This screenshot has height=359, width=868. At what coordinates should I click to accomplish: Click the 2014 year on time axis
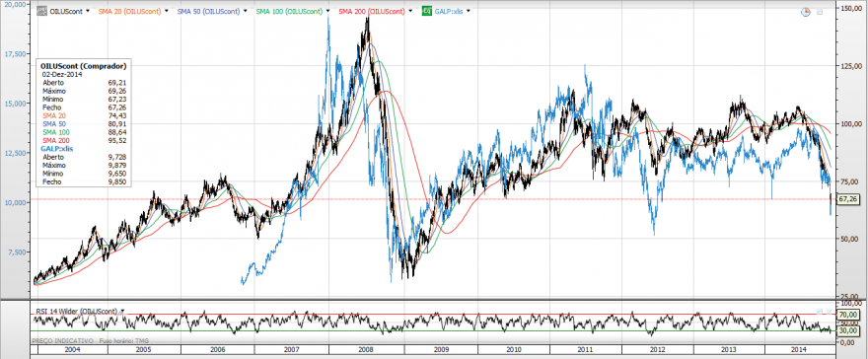click(x=799, y=349)
